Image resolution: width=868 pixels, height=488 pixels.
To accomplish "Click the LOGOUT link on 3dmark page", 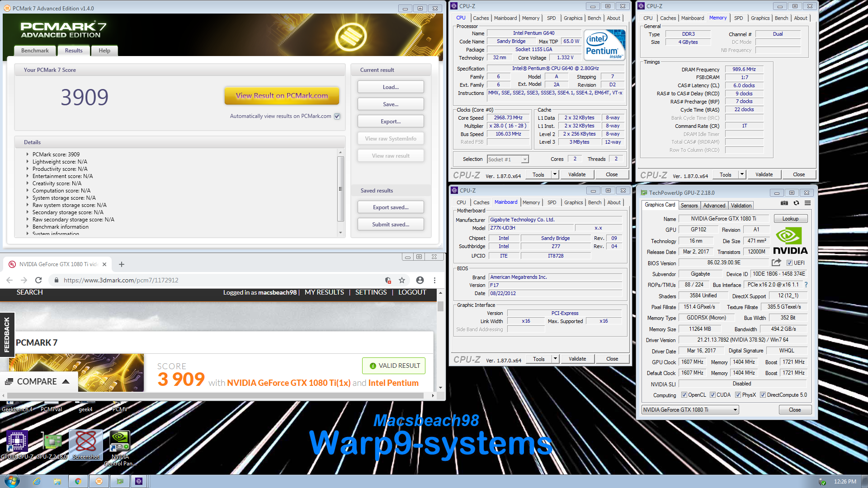I will 412,292.
